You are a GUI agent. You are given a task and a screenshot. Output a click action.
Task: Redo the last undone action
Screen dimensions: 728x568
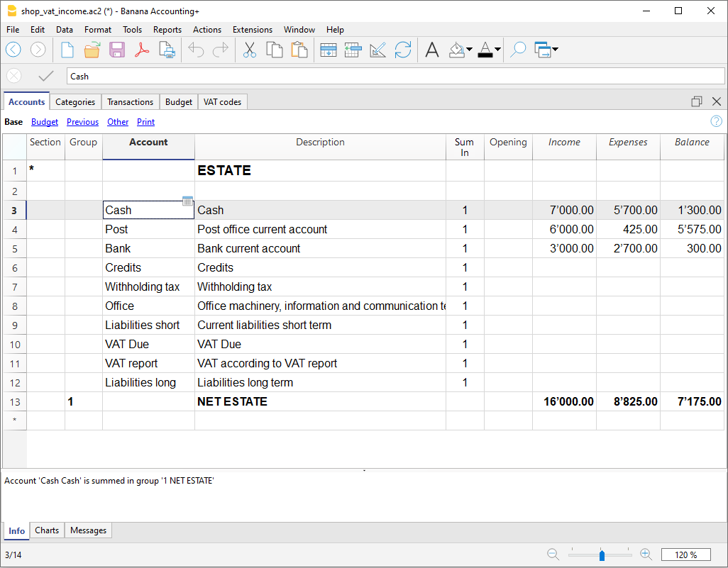pyautogui.click(x=221, y=49)
